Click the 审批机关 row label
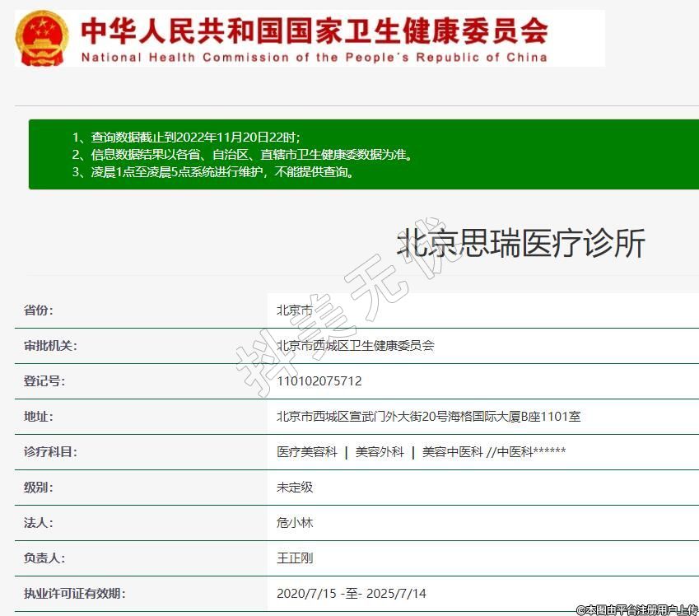 point(50,346)
